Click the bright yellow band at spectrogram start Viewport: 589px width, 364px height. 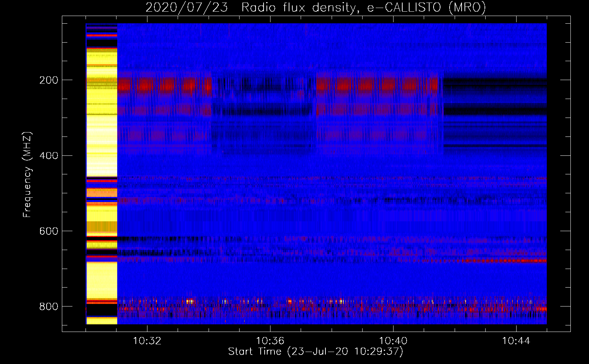102,174
